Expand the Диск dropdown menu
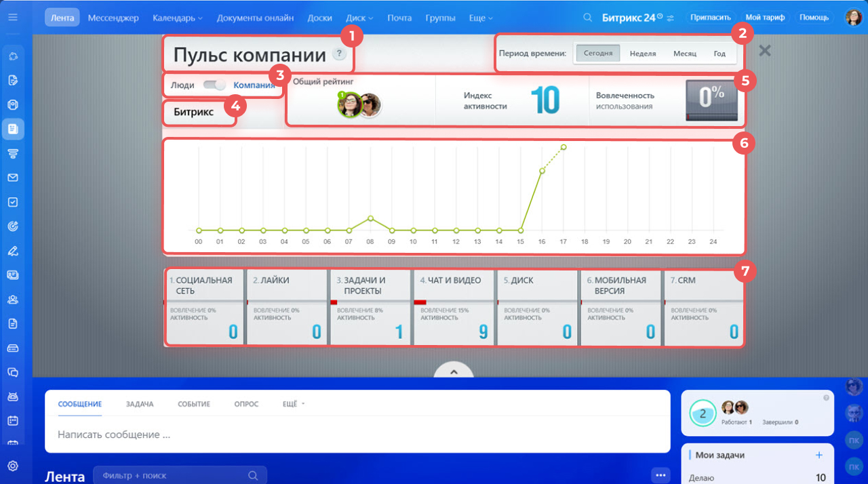Screen dimensions: 868x484 click(x=360, y=18)
